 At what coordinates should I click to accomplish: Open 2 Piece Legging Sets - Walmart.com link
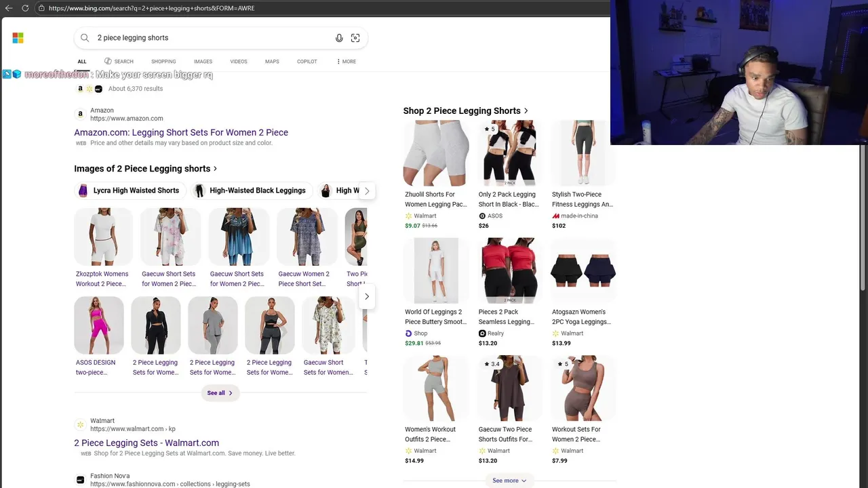click(146, 443)
